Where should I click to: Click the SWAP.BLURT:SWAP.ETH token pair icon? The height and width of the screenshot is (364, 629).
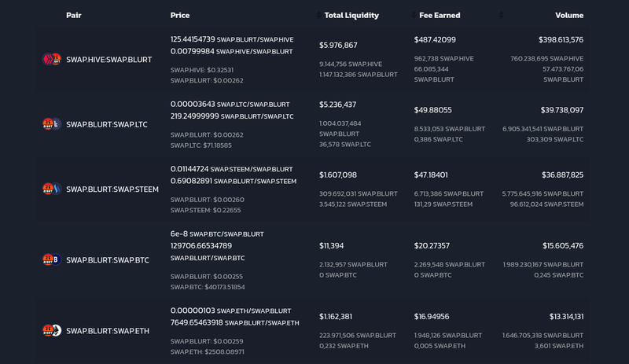tap(52, 330)
